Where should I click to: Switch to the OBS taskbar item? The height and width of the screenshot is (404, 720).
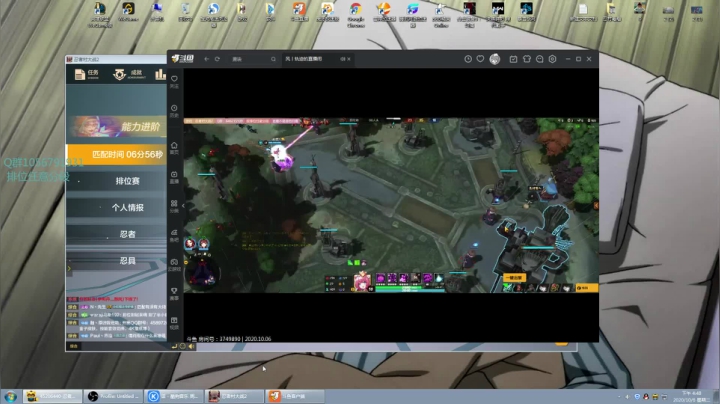coord(114,396)
